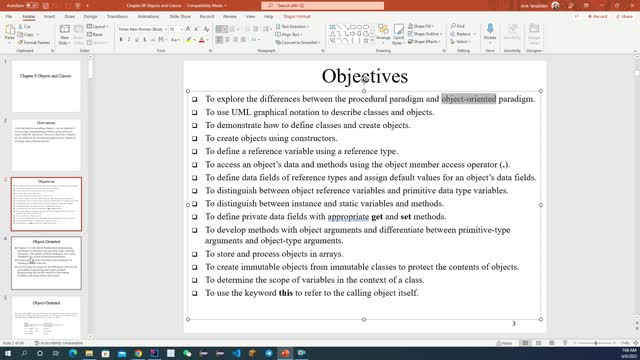Click the Increase list level icon
640x360 pixels.
[x=256, y=29]
